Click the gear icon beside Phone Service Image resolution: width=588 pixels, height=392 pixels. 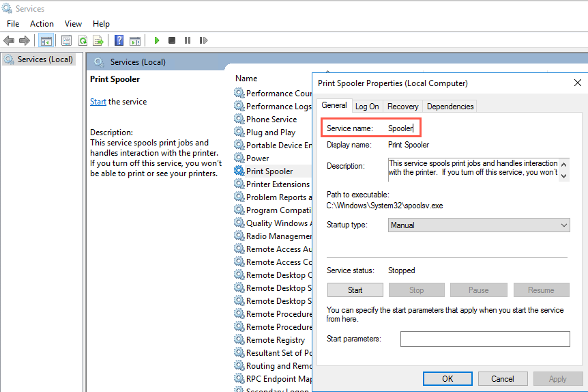239,119
